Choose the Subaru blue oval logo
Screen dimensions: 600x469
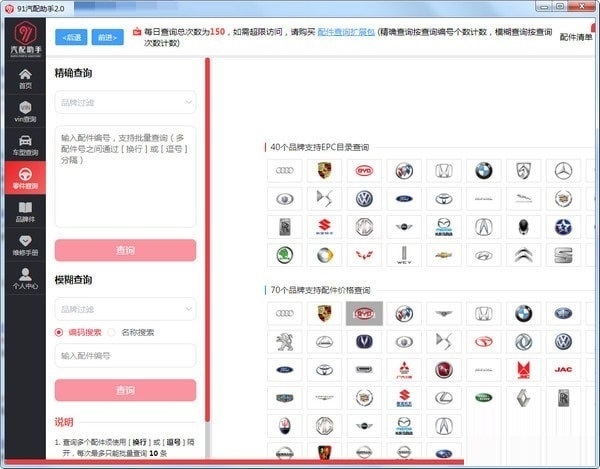pyautogui.click(x=444, y=453)
